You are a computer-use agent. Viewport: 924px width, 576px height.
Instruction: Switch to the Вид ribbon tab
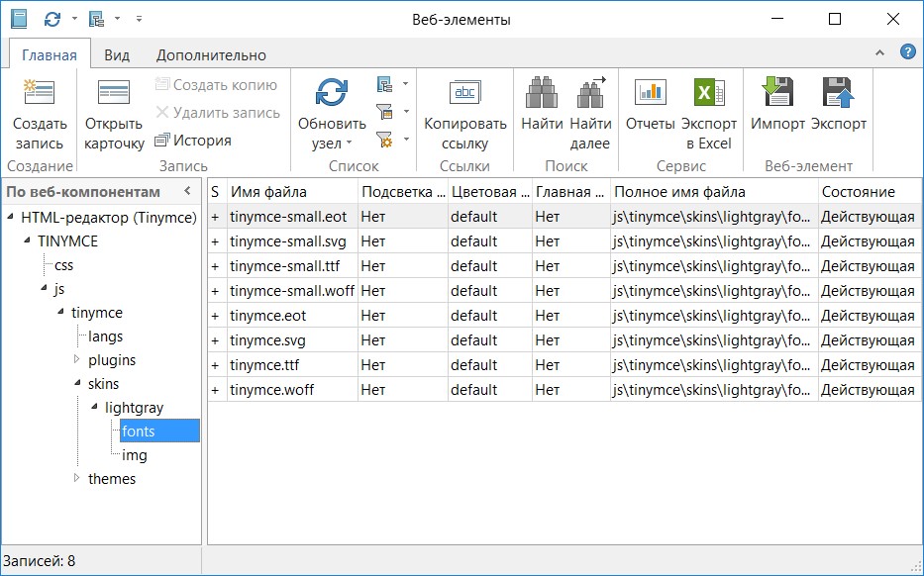(x=117, y=55)
